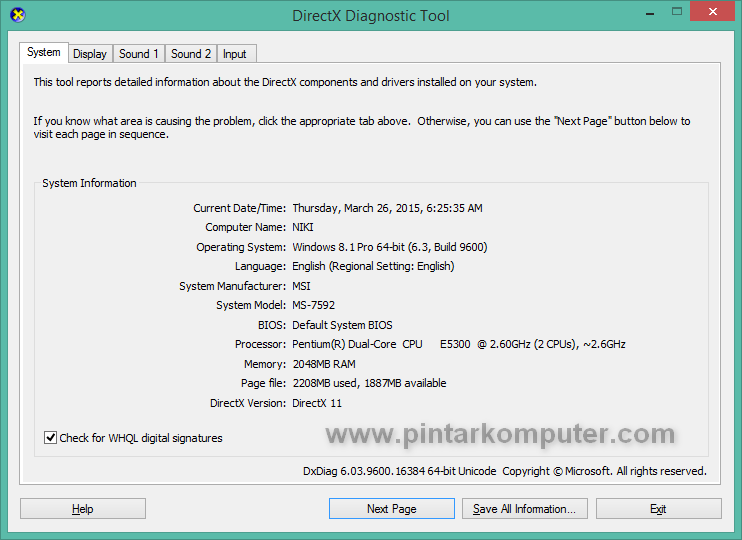Click the 'Language:' label
The image size is (742, 540).
pyautogui.click(x=261, y=266)
